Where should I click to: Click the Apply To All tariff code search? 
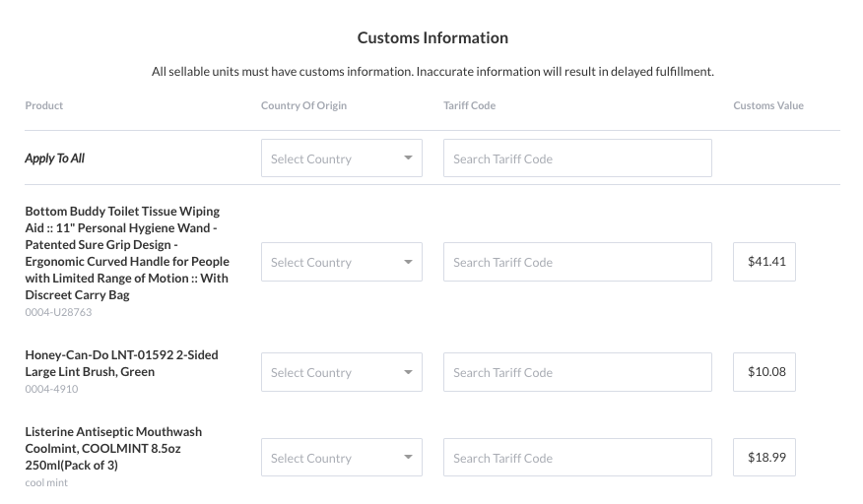(576, 158)
